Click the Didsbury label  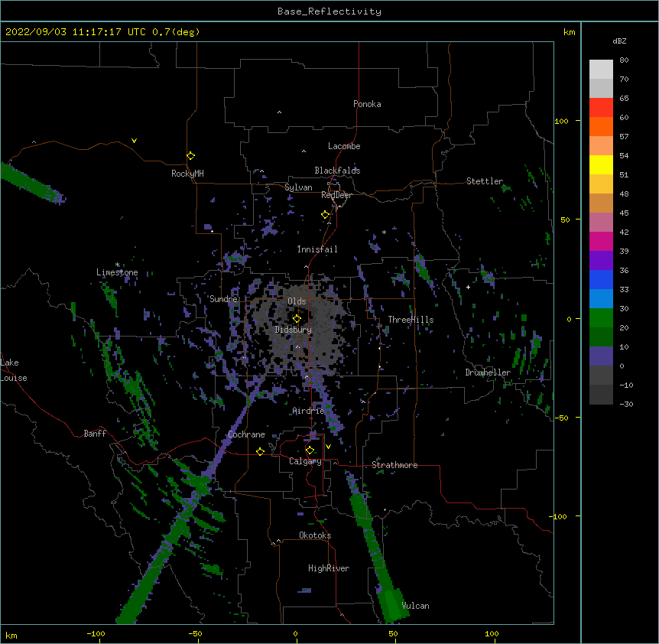[x=294, y=330]
